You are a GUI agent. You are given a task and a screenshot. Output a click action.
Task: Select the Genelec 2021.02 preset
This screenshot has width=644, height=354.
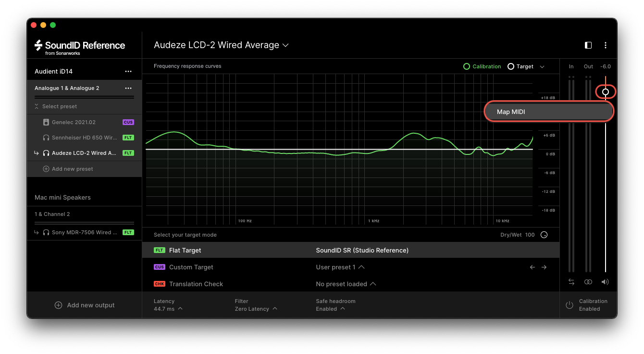(84, 122)
